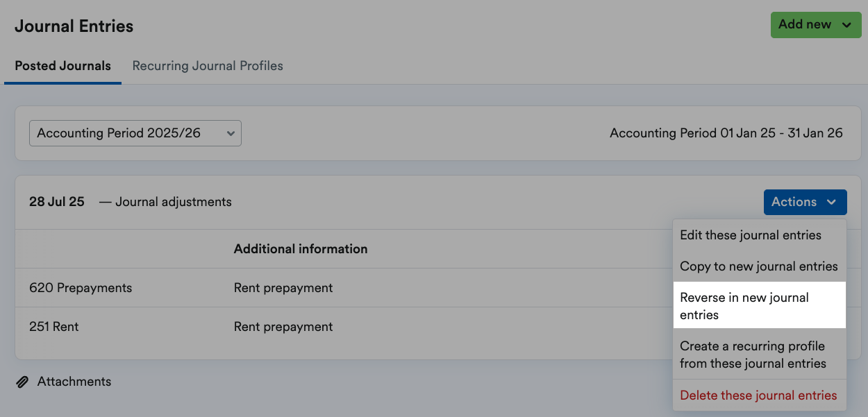Click the Accounting Period 01 Jan 25 - 31 Jan 26 text
The height and width of the screenshot is (417, 868).
(726, 133)
